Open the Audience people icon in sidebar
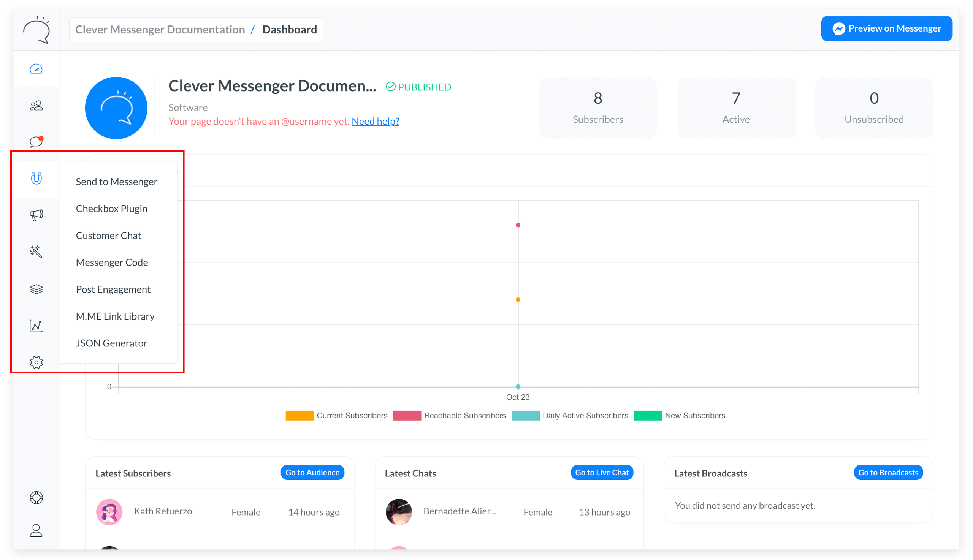The image size is (973, 560). [36, 105]
